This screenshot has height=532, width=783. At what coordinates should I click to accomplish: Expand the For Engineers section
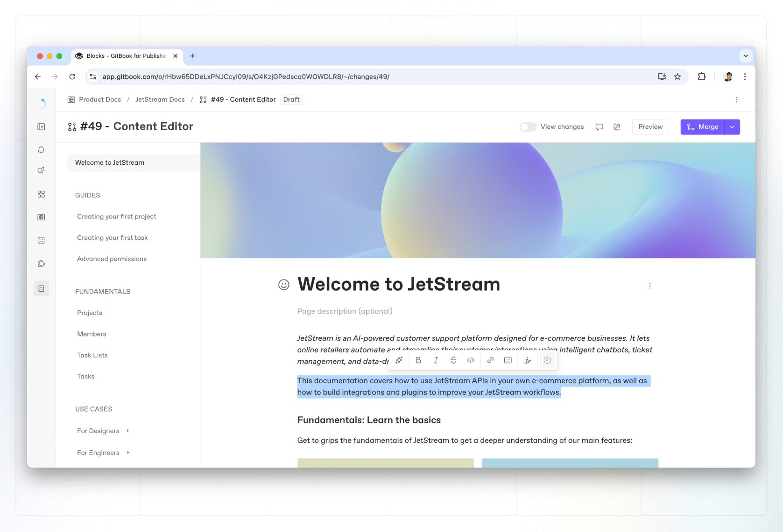pos(128,453)
